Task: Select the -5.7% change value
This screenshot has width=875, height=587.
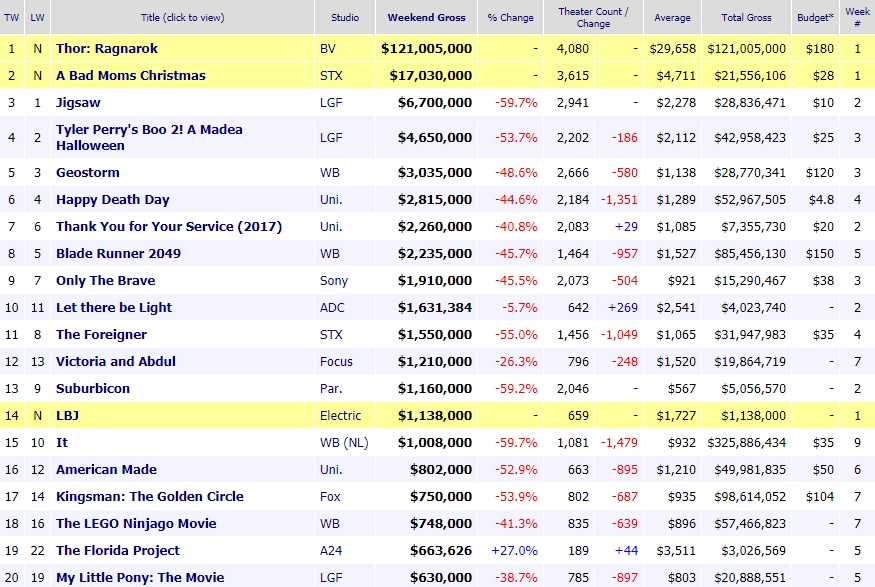Action: [520, 307]
